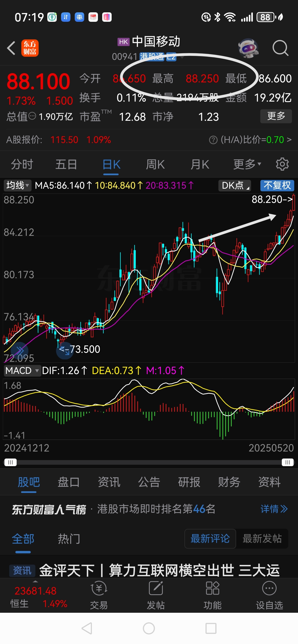Expand the dropdown arrow beside stock code

[182, 57]
